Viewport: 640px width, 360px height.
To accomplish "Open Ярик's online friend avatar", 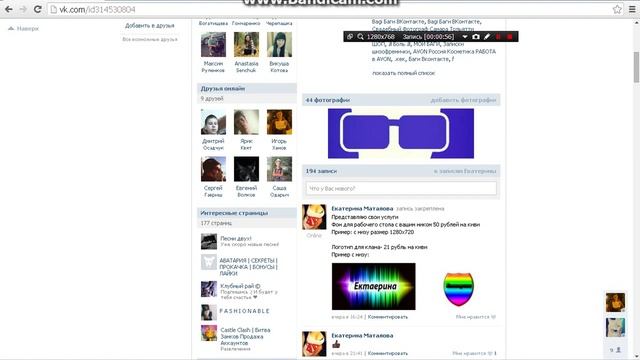I will tap(246, 122).
